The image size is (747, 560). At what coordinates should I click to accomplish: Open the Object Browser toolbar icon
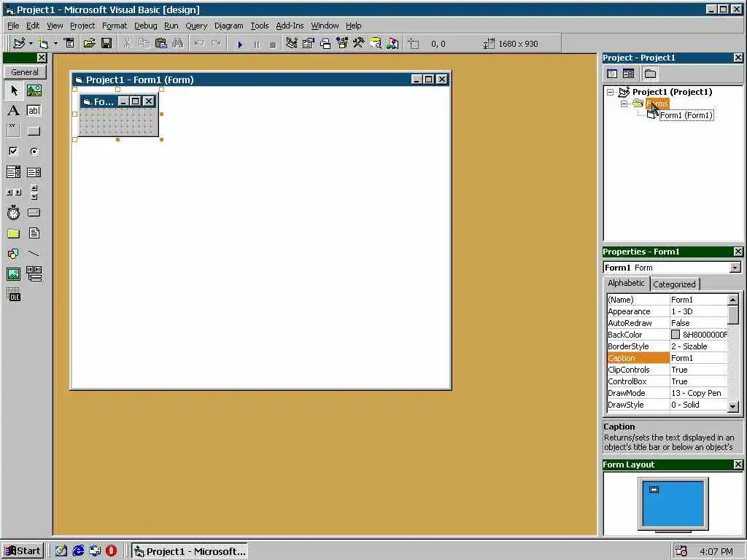point(342,43)
